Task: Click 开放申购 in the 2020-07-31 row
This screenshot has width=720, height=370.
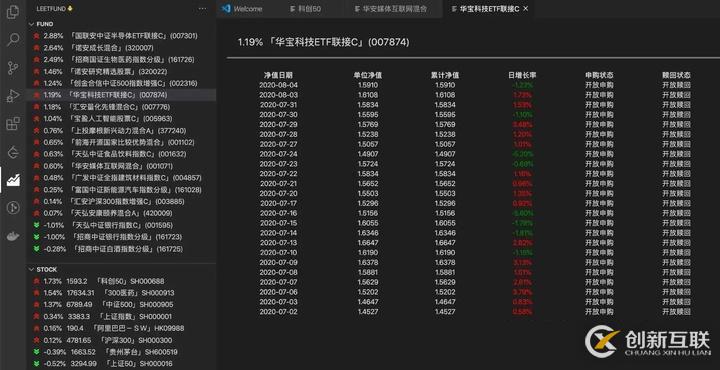Action: click(599, 105)
